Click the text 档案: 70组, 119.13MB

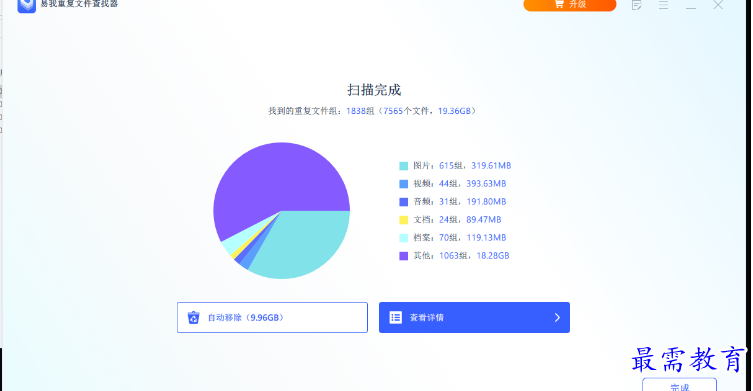pos(460,238)
